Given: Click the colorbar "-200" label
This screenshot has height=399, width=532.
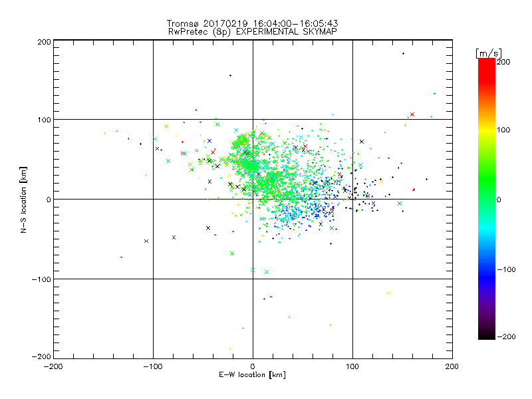Looking at the screenshot, I should [x=506, y=336].
